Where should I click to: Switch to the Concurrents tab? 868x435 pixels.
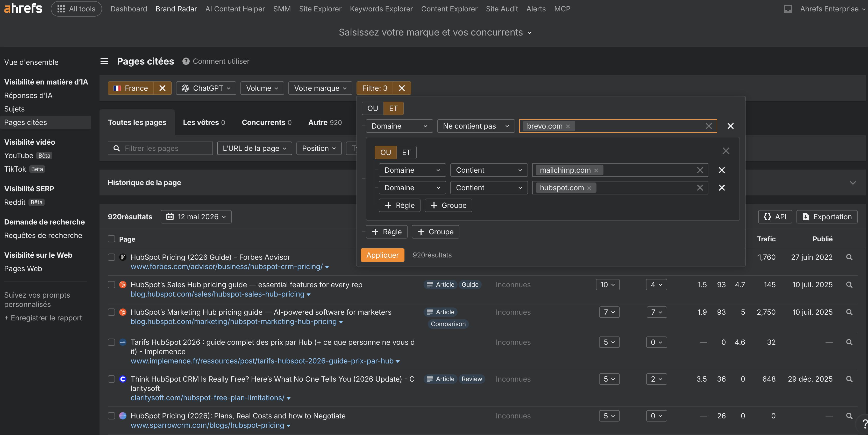click(x=267, y=122)
